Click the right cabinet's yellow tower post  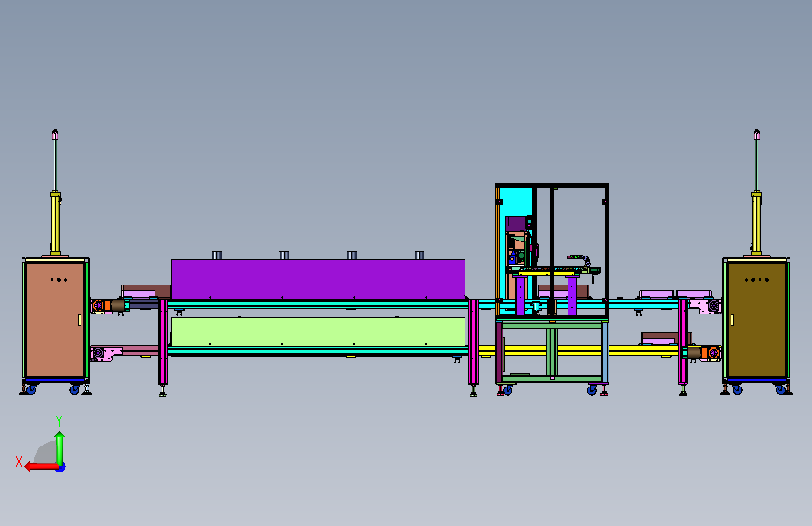click(757, 223)
